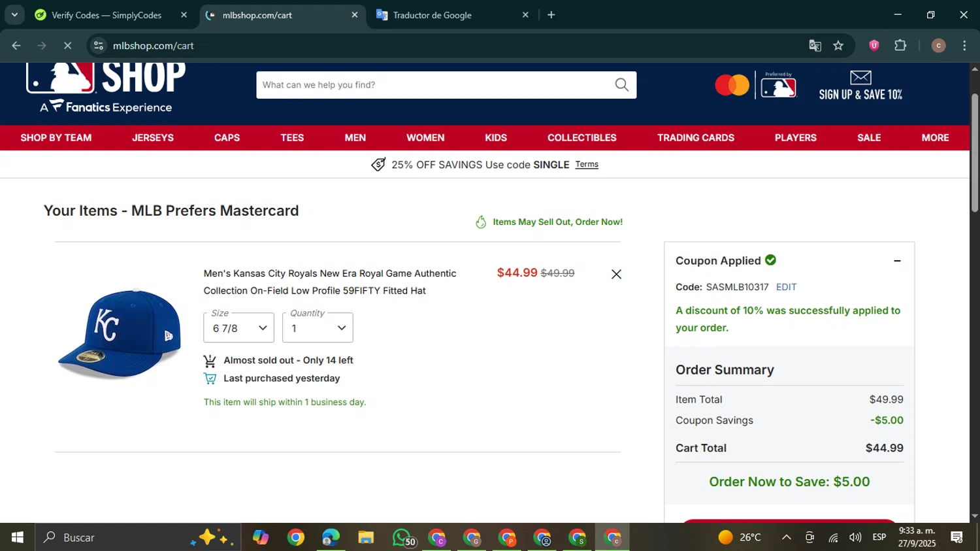Open the Windows notification center icon
Screen dimensions: 980x551
coord(957,537)
